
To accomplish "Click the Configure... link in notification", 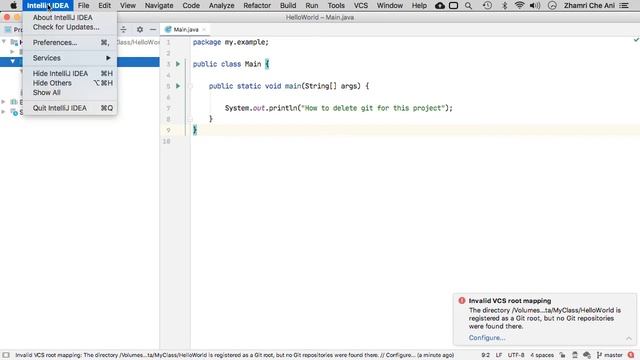I will click(x=487, y=338).
